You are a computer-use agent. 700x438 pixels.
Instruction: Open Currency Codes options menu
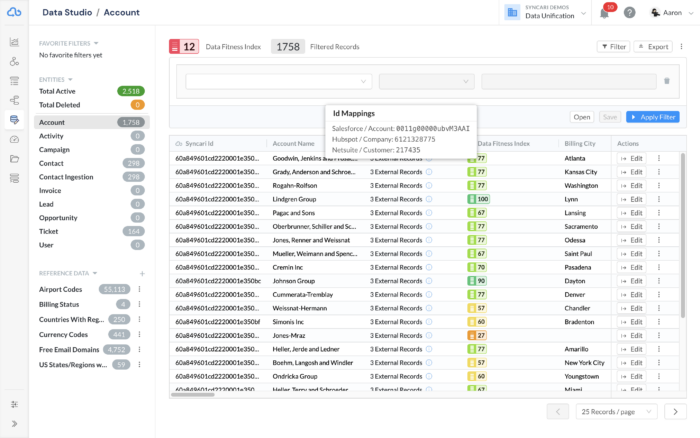(139, 334)
